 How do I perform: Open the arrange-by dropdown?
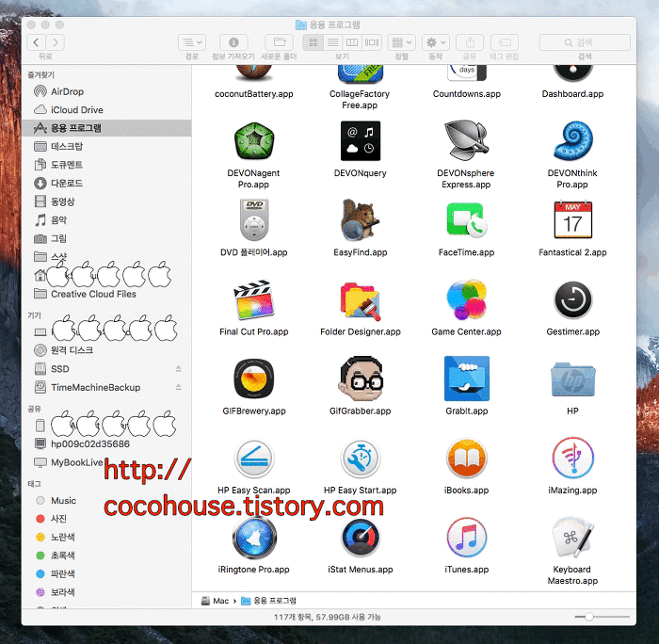tap(402, 42)
